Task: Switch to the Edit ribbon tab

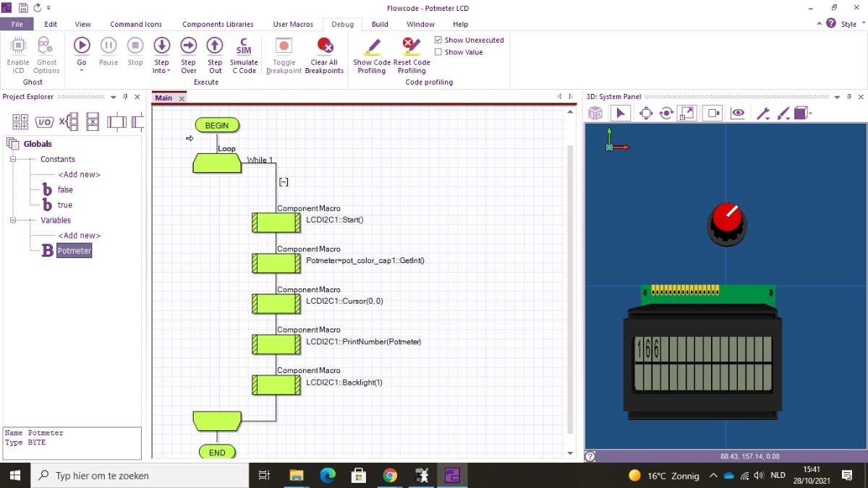Action: click(51, 24)
